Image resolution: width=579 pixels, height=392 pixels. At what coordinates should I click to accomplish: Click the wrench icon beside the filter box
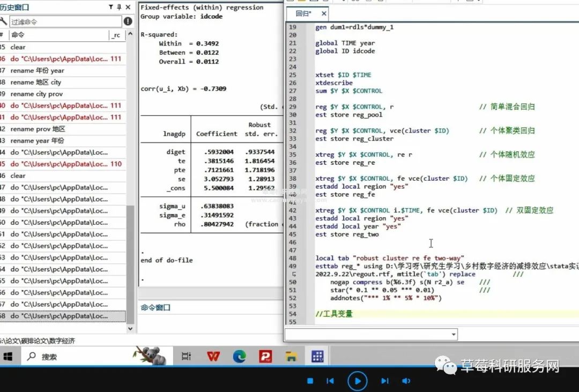[x=4, y=21]
